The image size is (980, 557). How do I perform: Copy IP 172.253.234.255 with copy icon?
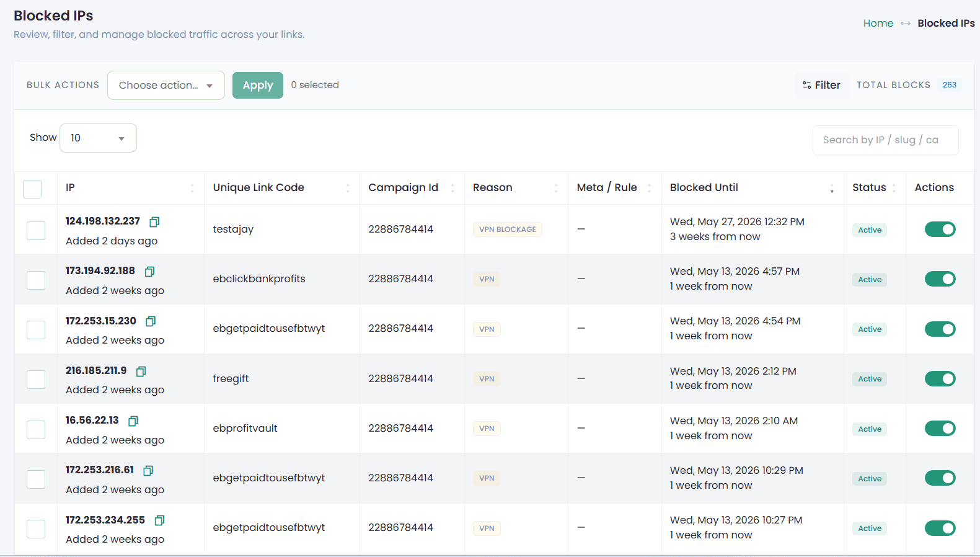(x=159, y=520)
